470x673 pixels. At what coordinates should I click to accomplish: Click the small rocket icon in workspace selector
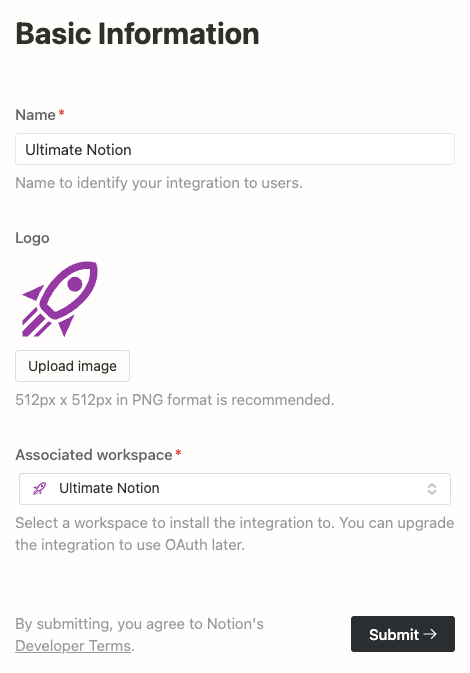(39, 488)
